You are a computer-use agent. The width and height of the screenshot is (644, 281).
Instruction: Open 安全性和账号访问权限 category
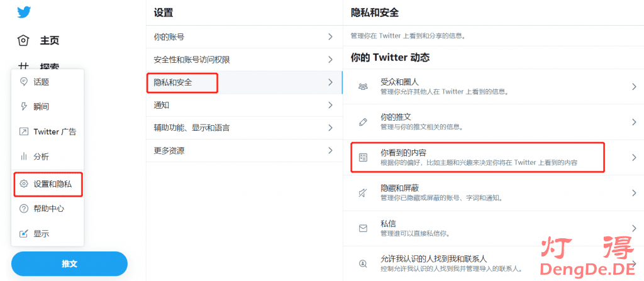click(245, 60)
